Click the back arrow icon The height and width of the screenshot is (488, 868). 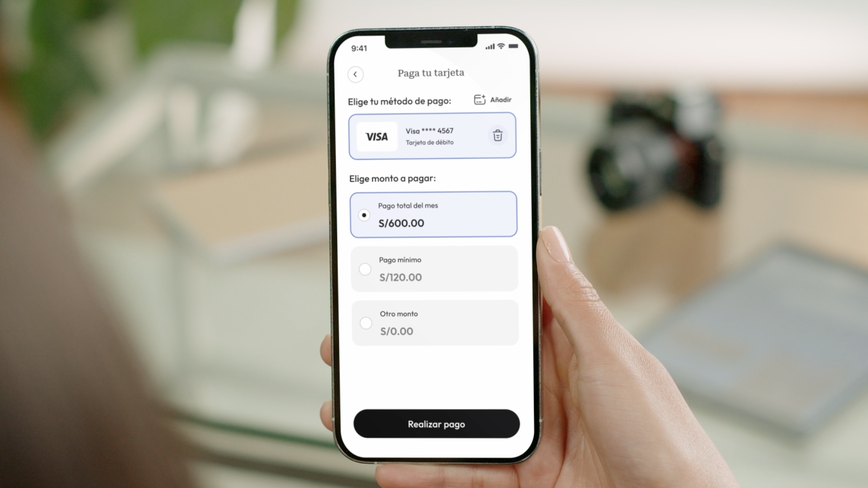pos(356,74)
